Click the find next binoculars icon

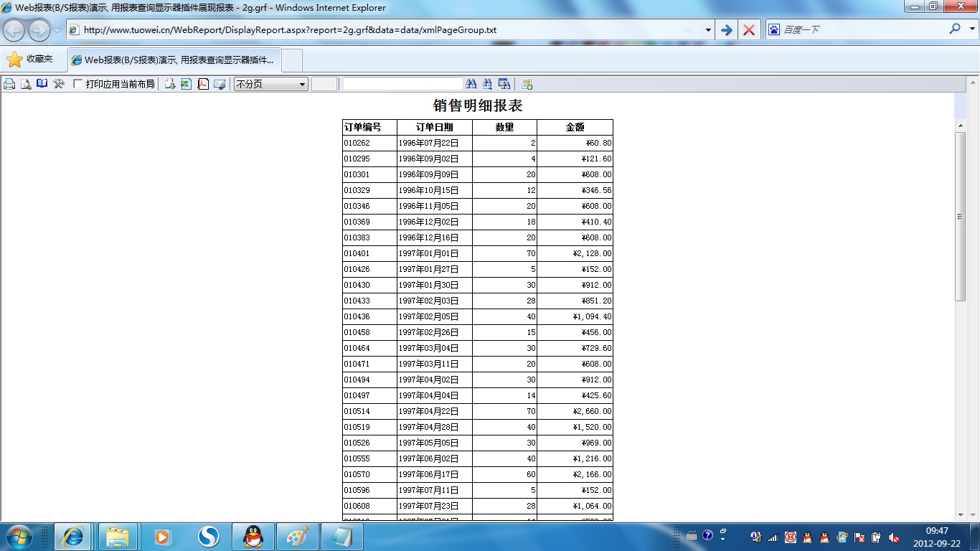point(488,84)
